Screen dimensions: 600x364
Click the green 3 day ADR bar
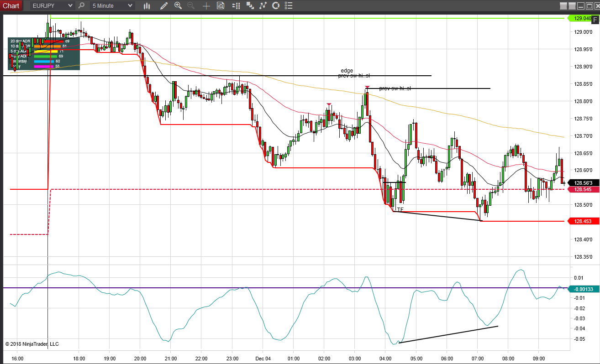pos(45,56)
